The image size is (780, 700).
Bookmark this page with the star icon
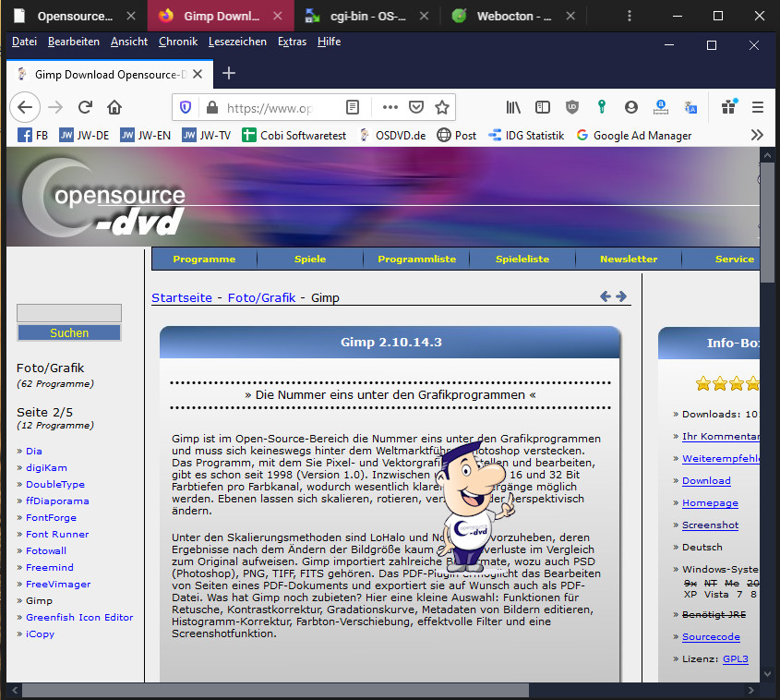coord(442,107)
